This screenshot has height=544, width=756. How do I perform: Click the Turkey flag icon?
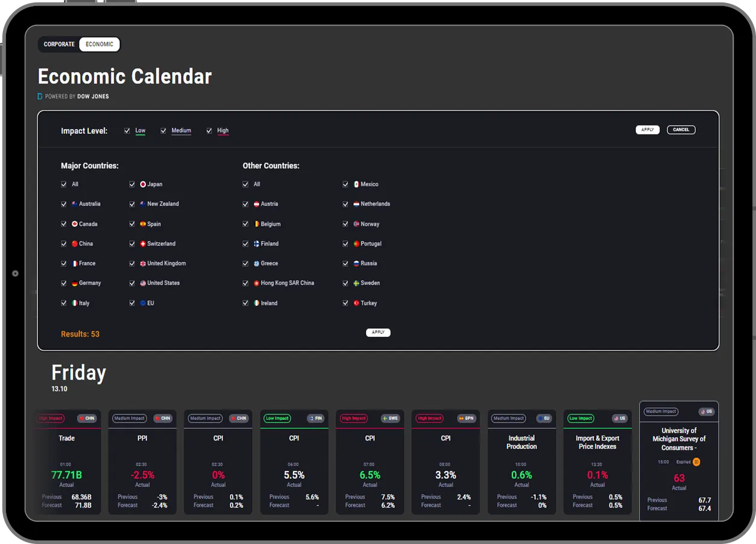coord(356,303)
